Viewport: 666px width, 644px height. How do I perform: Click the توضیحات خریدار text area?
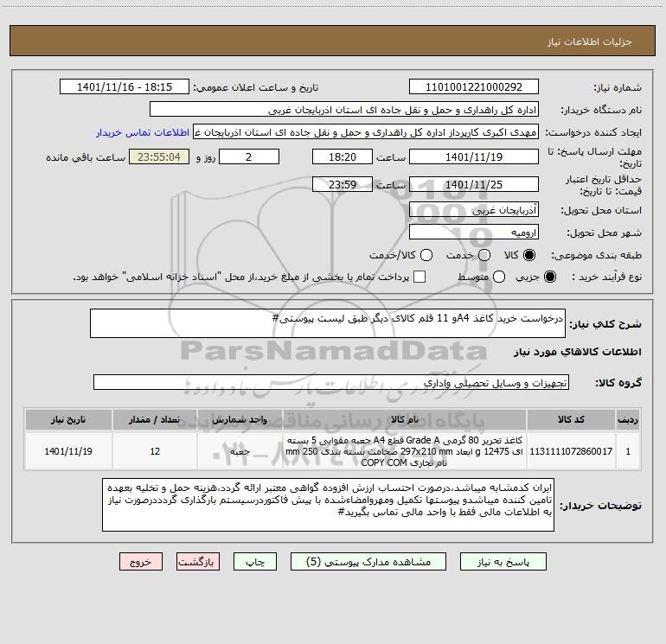point(328,505)
